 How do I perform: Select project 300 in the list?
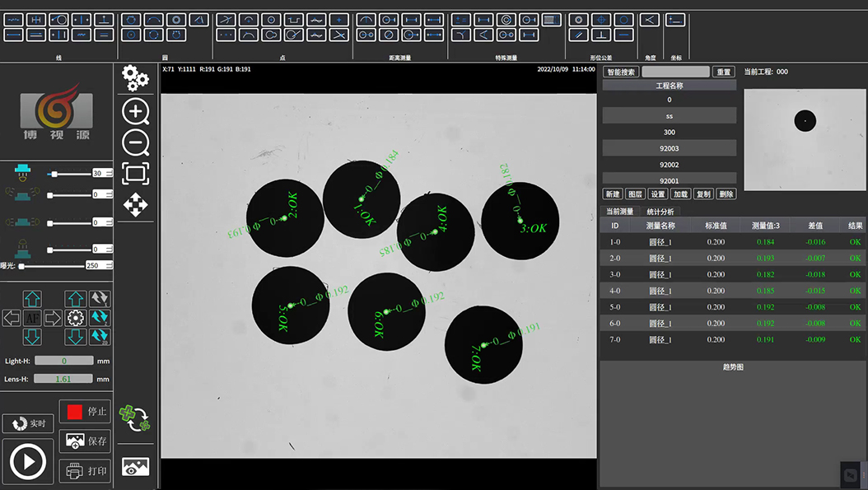(670, 133)
